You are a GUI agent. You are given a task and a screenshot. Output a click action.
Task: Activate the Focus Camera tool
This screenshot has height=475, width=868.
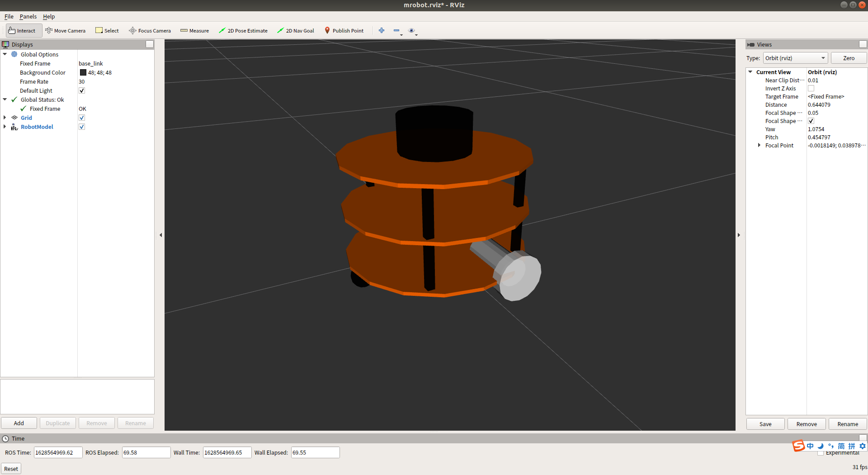pos(150,31)
